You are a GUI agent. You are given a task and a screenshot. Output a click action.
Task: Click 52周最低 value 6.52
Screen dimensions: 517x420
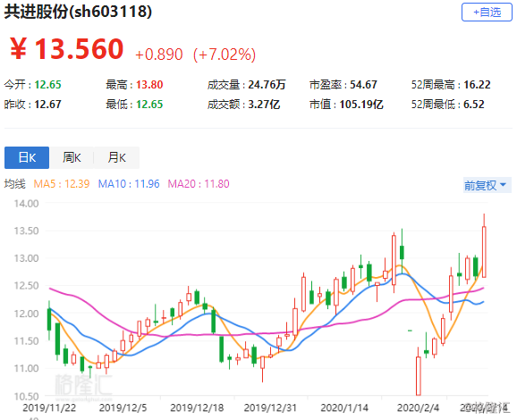pyautogui.click(x=474, y=105)
